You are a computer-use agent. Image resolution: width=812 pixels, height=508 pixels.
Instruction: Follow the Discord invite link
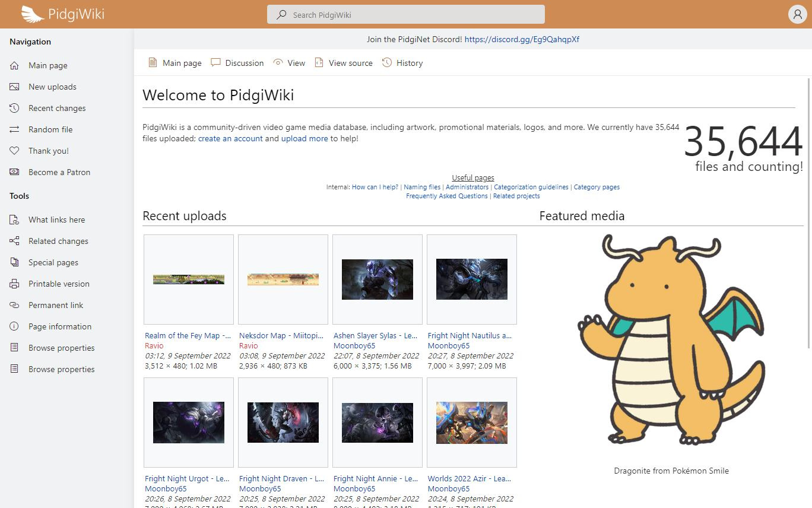click(522, 39)
